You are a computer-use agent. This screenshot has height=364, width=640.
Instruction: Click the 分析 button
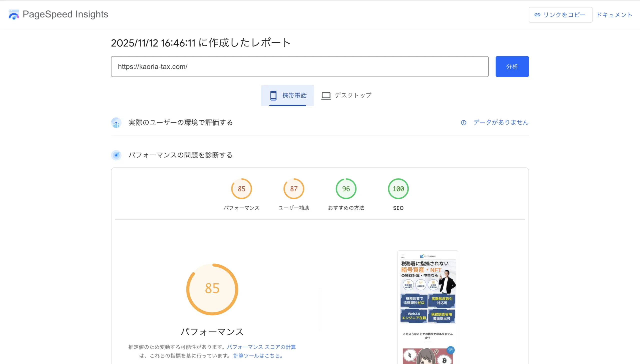click(x=512, y=66)
